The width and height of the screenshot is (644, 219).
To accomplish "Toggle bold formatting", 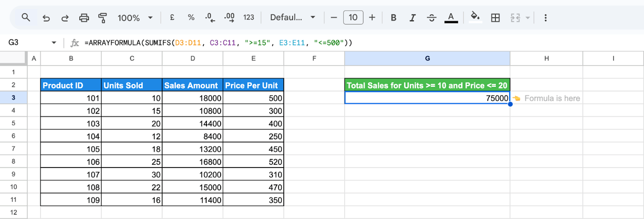I will [394, 17].
